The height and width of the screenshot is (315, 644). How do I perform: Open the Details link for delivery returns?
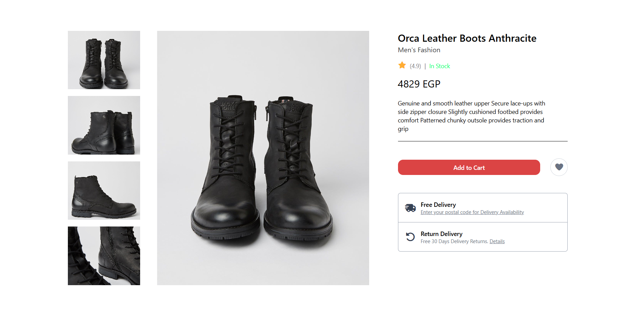tap(497, 241)
